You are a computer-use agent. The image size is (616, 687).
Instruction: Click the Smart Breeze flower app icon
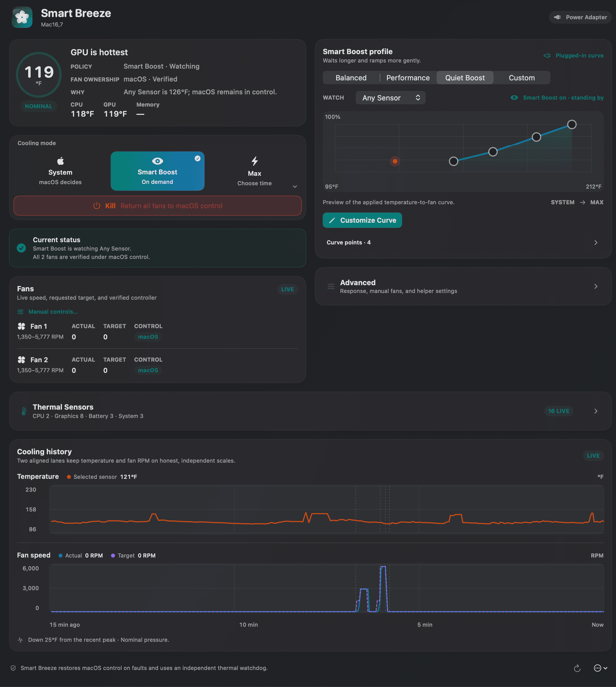22,17
